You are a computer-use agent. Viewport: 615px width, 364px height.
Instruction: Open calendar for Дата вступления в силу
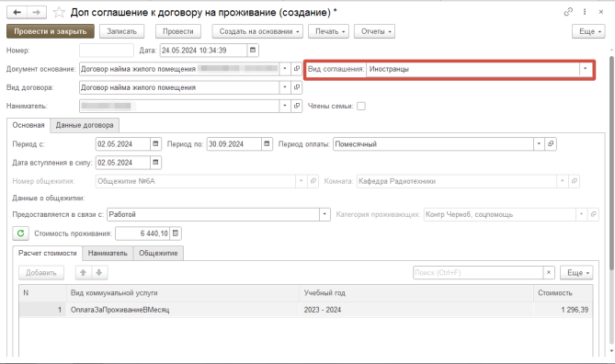(x=155, y=163)
